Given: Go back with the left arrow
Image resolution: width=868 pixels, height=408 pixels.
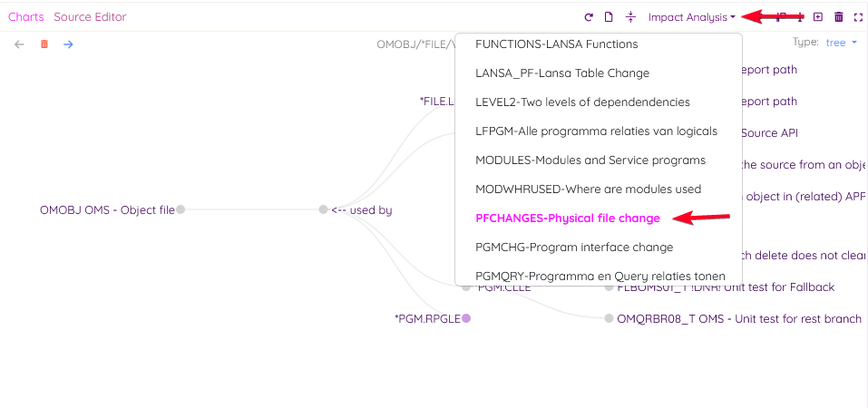Looking at the screenshot, I should tap(19, 44).
